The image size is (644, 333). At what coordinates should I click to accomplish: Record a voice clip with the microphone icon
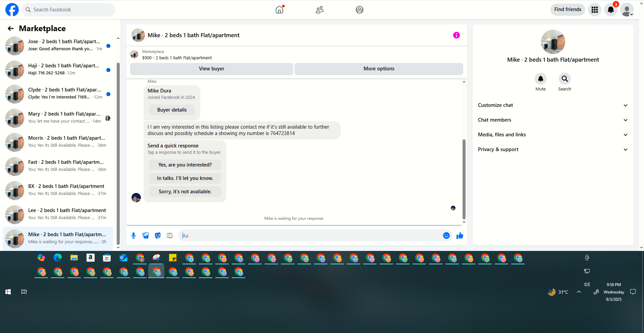pos(133,236)
